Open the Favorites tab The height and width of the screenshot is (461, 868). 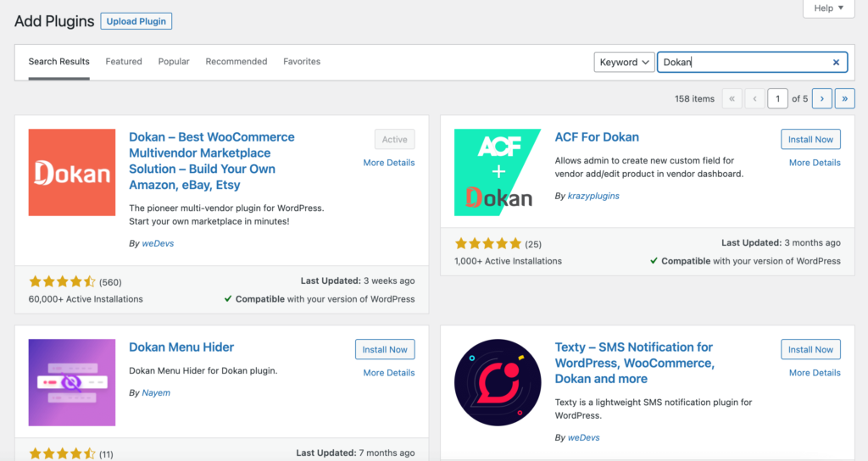point(302,62)
